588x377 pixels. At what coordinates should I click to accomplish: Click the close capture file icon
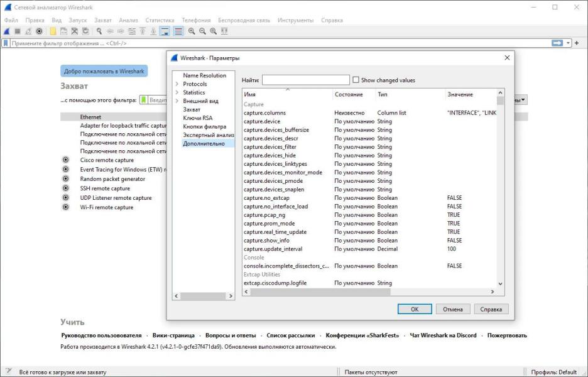[75, 31]
